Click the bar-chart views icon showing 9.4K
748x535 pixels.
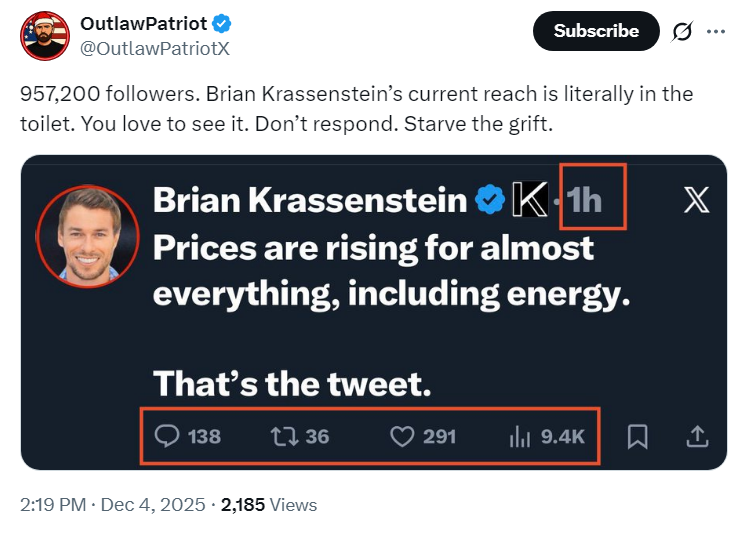(x=519, y=436)
